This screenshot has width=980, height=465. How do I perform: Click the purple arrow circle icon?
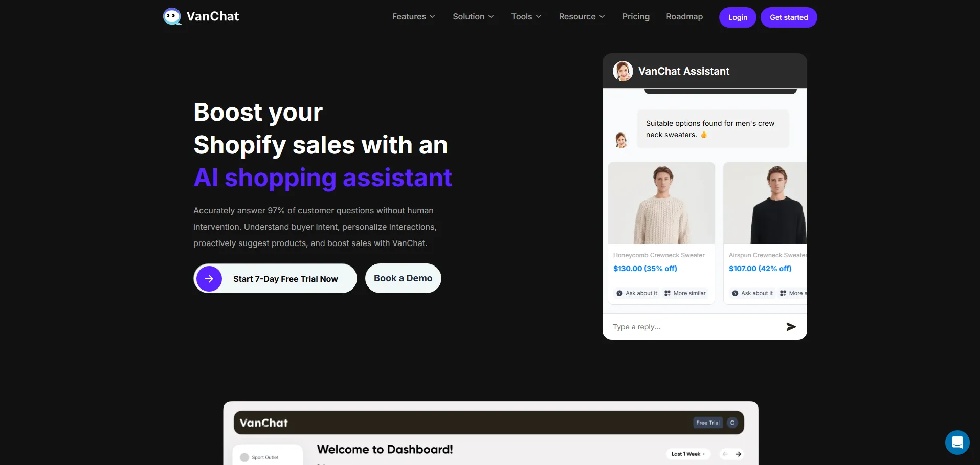coord(209,279)
